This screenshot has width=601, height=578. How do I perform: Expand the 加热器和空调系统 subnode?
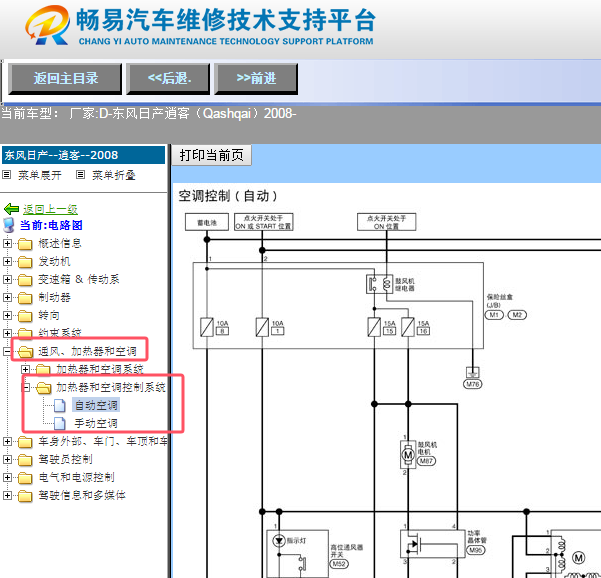25,369
